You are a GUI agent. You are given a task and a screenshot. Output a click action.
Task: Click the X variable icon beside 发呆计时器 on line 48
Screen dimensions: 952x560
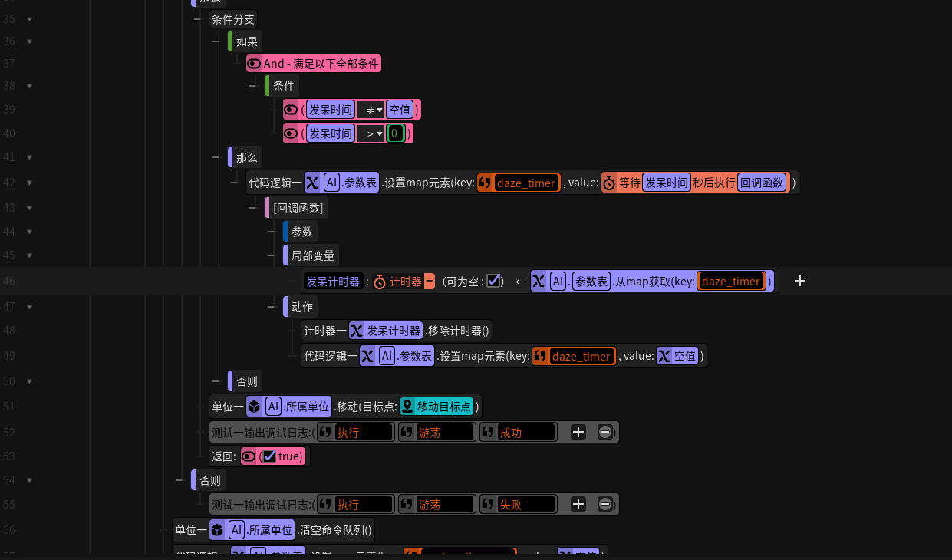(357, 331)
